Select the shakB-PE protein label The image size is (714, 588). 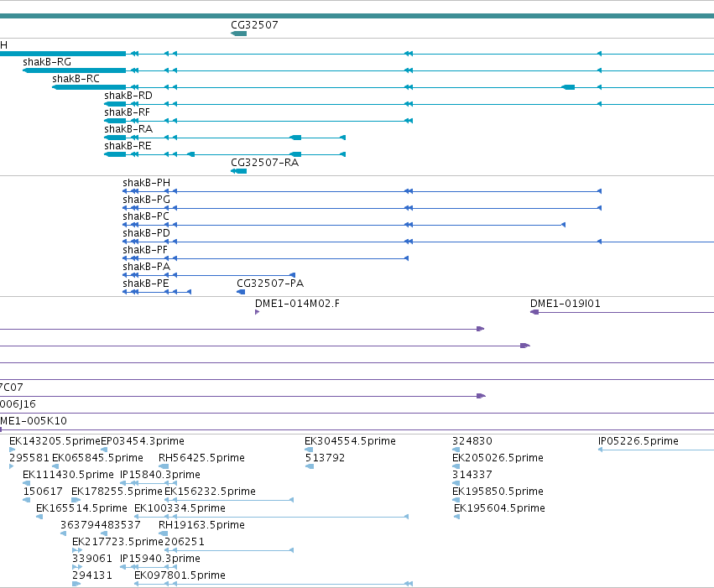tap(145, 284)
